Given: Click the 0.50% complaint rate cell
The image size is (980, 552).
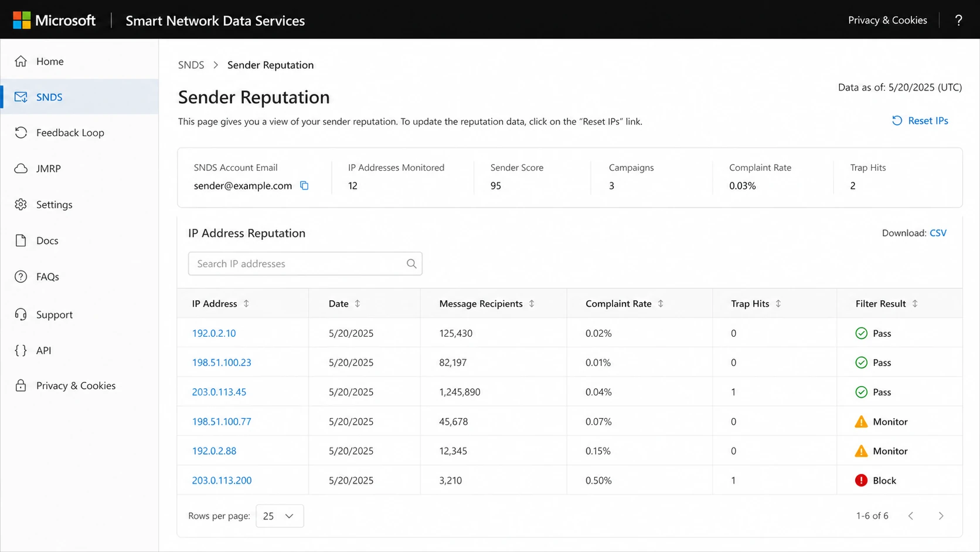Looking at the screenshot, I should [598, 480].
